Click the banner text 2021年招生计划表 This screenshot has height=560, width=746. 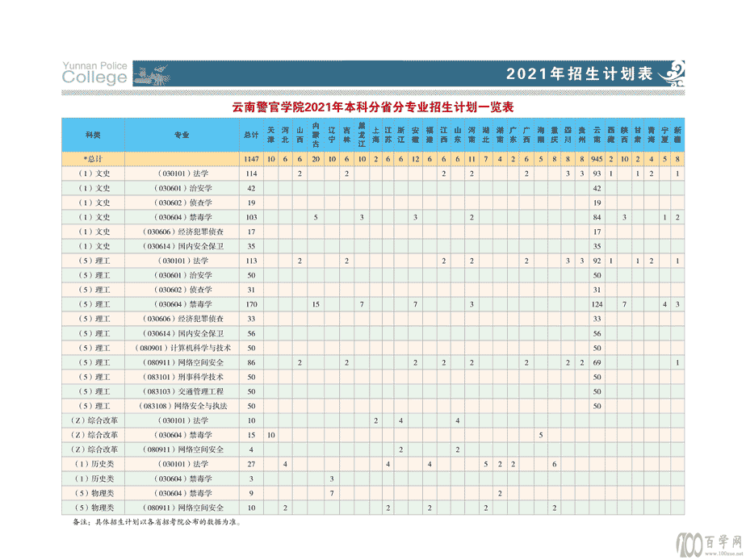[579, 73]
